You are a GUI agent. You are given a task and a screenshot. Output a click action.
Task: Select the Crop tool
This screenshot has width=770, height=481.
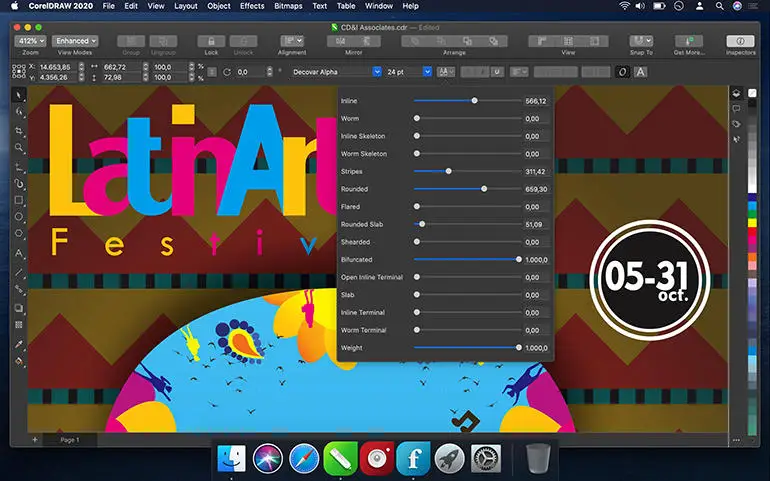coord(19,131)
